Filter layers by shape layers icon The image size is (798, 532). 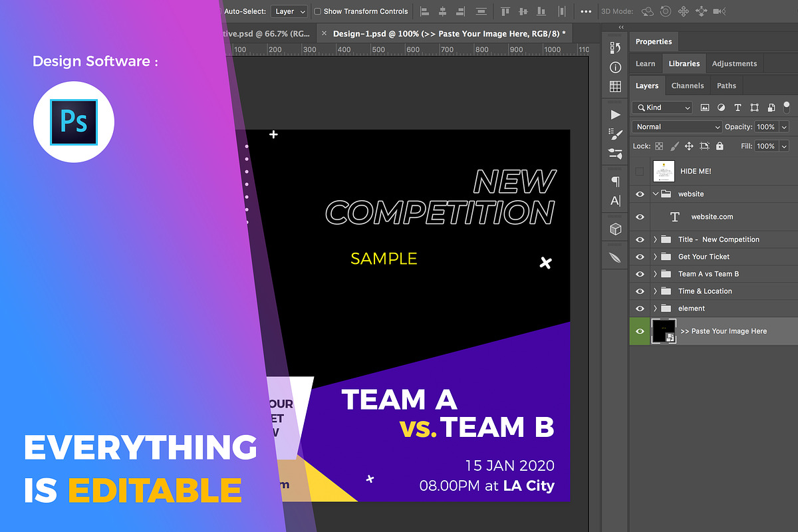754,107
